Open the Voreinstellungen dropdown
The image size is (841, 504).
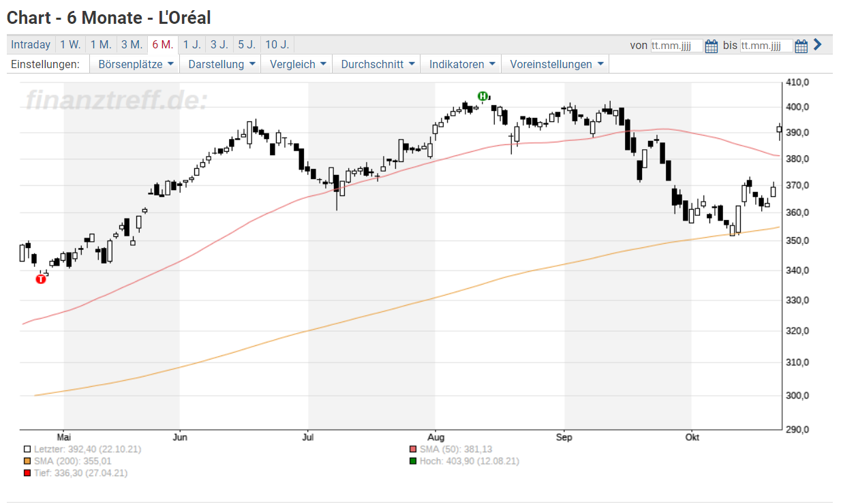click(555, 64)
